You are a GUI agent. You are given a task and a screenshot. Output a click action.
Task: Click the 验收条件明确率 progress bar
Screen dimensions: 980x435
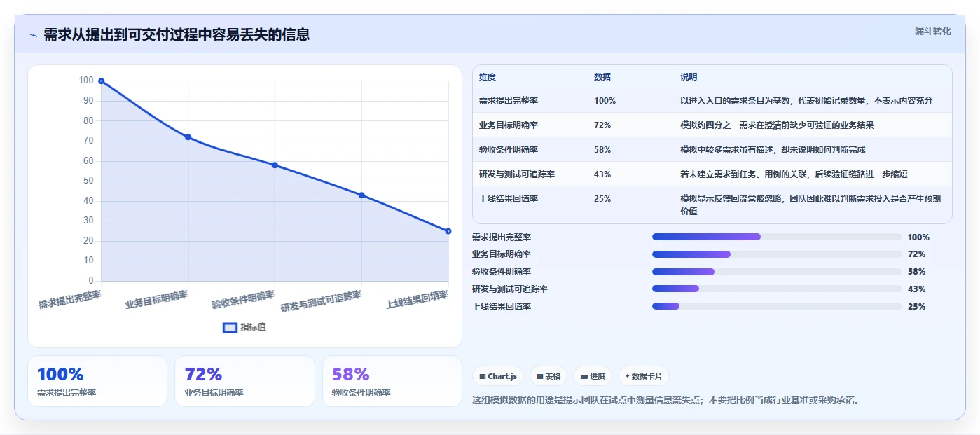click(x=777, y=271)
